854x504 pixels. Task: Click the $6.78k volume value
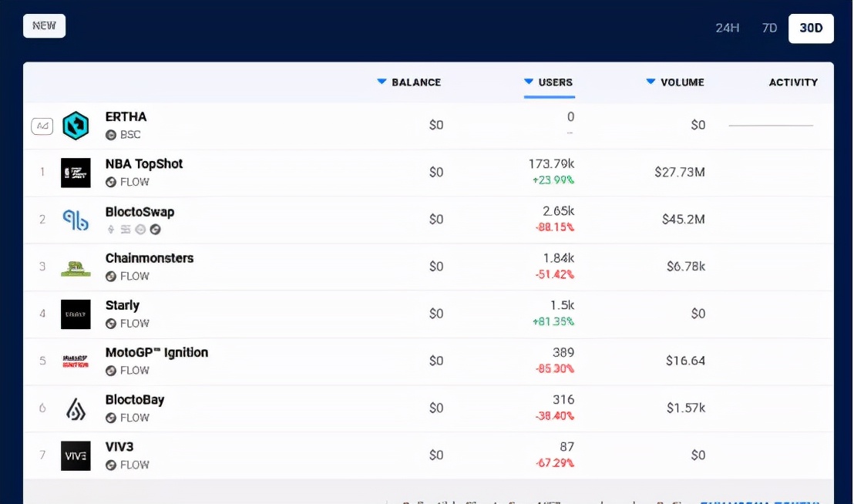(686, 267)
